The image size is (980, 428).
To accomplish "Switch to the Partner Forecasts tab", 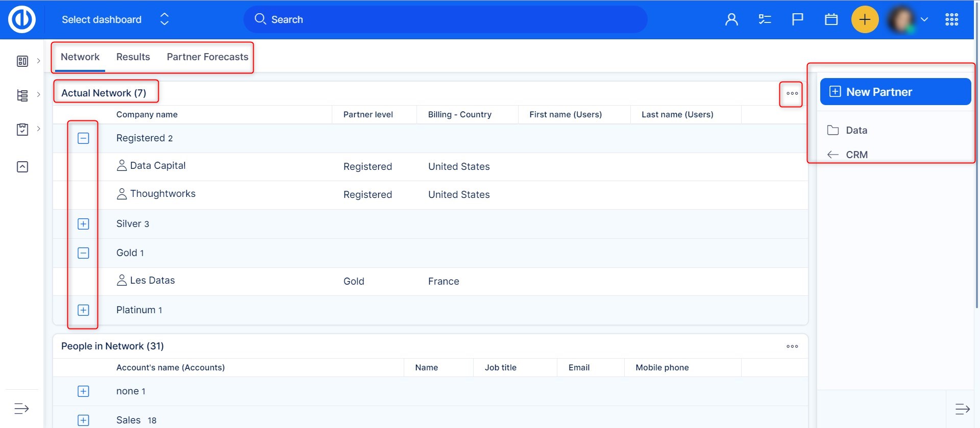I will coord(207,57).
